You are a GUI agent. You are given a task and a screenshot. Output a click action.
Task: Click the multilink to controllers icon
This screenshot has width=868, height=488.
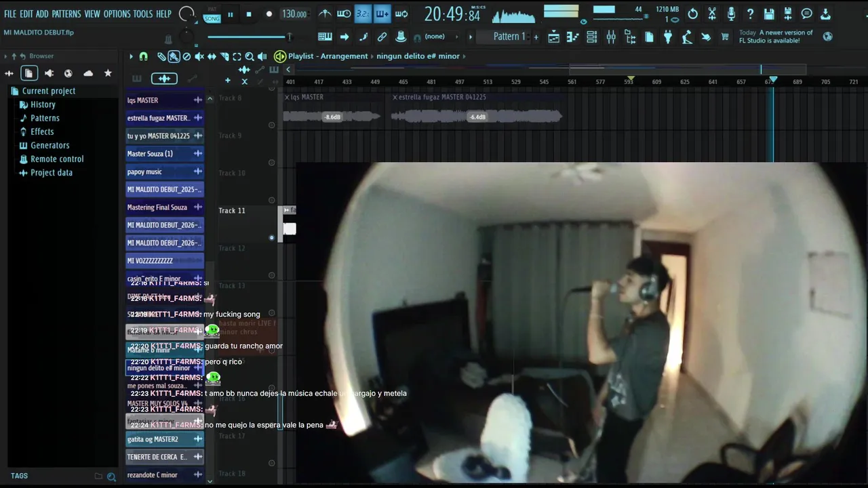click(382, 37)
